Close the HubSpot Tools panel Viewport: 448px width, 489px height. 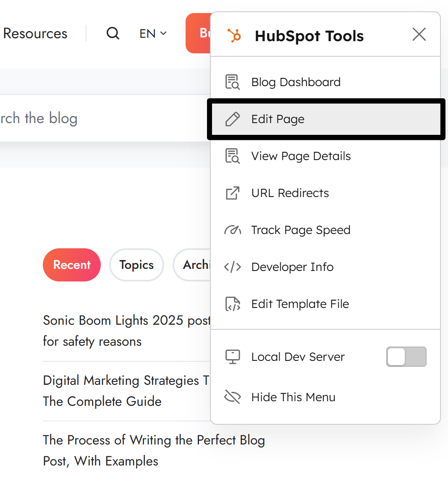tap(419, 34)
